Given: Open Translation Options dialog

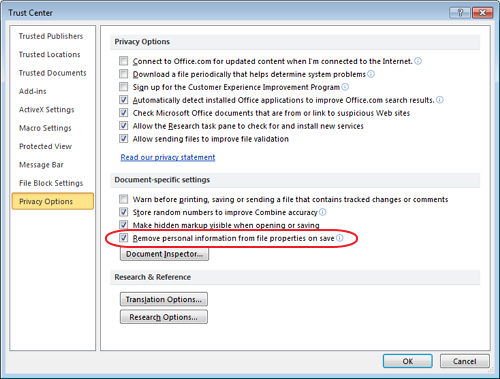Looking at the screenshot, I should point(164,299).
